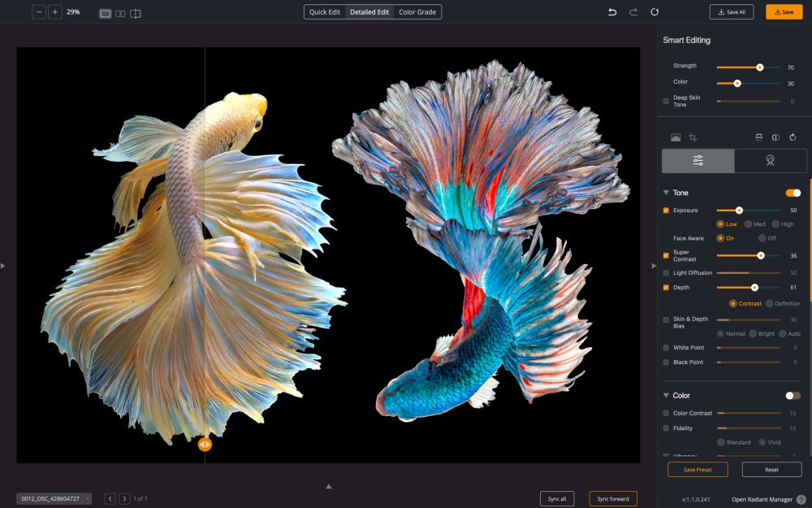Click the Sync forward button

coord(613,498)
